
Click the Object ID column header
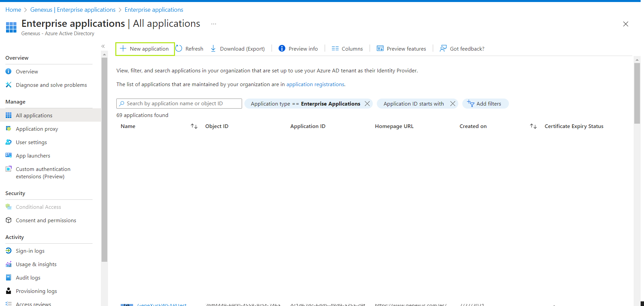tap(217, 126)
